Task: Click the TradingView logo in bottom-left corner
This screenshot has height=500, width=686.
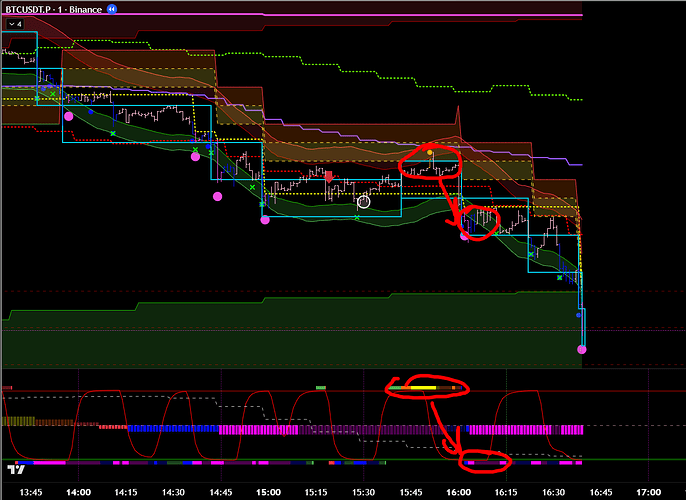Action: coord(15,468)
